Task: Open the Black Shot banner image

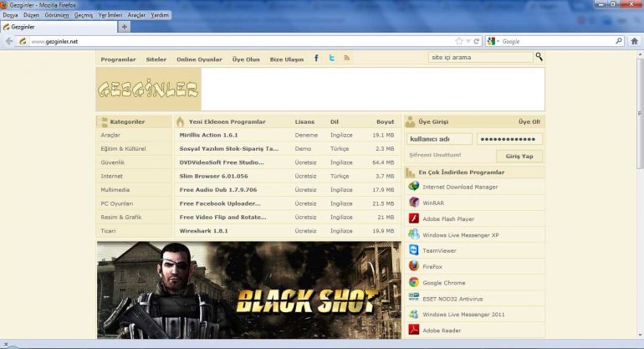Action: 249,290
